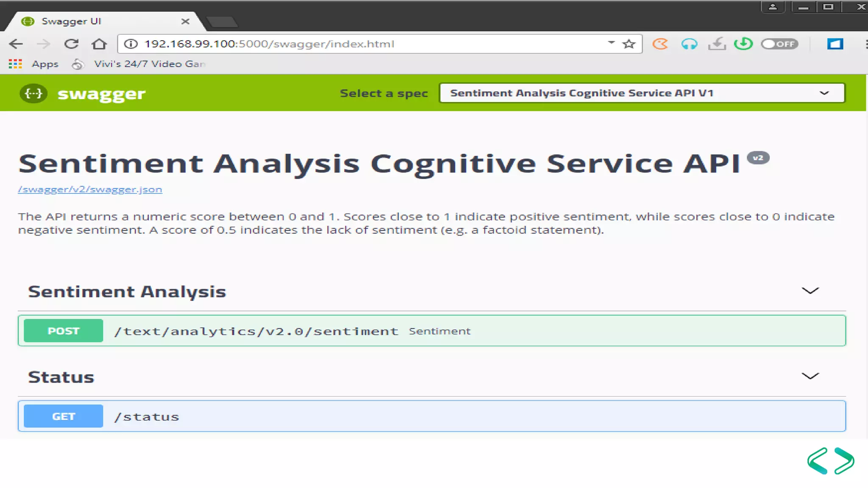Screen dimensions: 868x488
Task: Toggle the OFF extension switch
Action: tap(779, 44)
